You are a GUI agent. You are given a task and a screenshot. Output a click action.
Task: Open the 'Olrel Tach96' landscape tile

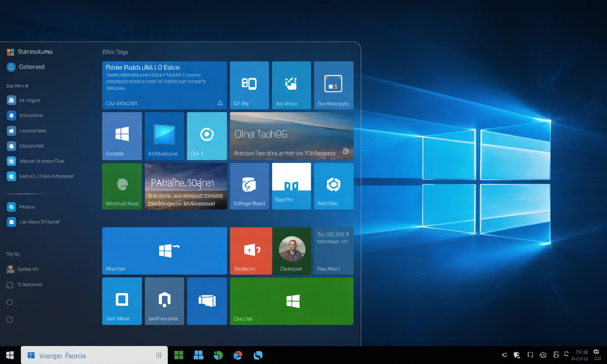click(x=292, y=136)
